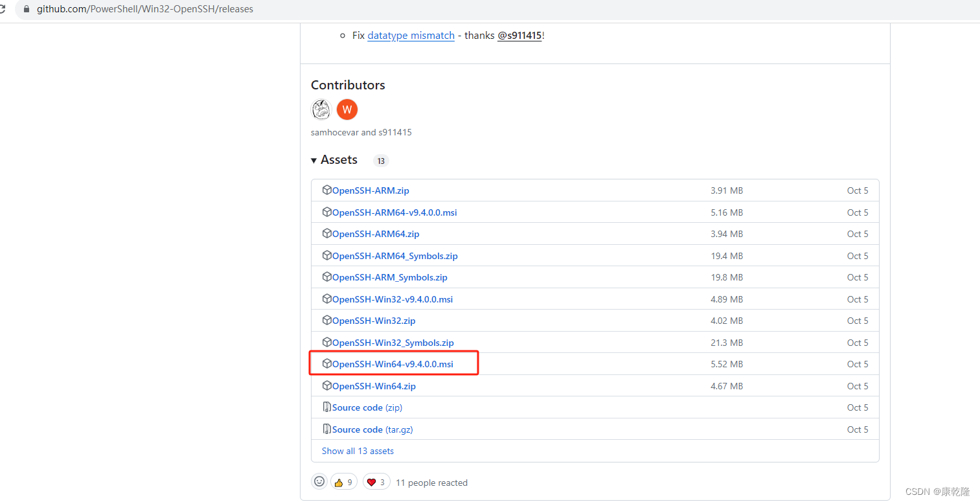Click the Assets count badge 13

pos(381,161)
